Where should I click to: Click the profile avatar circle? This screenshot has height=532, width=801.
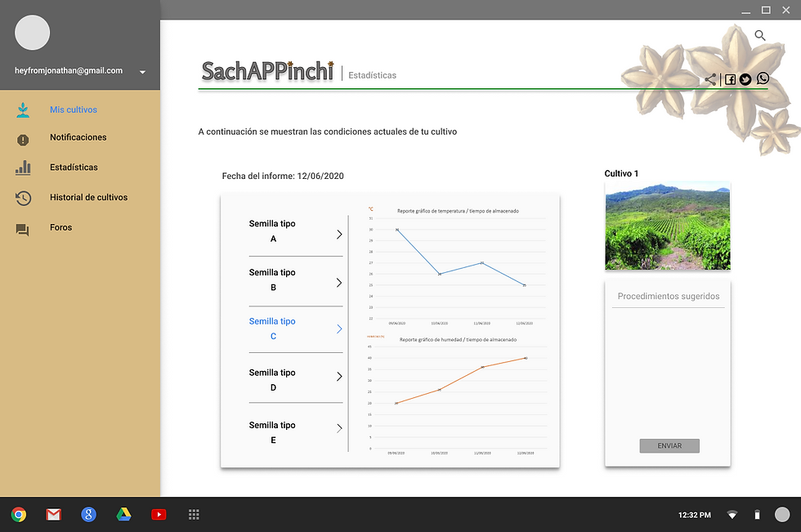tap(32, 33)
